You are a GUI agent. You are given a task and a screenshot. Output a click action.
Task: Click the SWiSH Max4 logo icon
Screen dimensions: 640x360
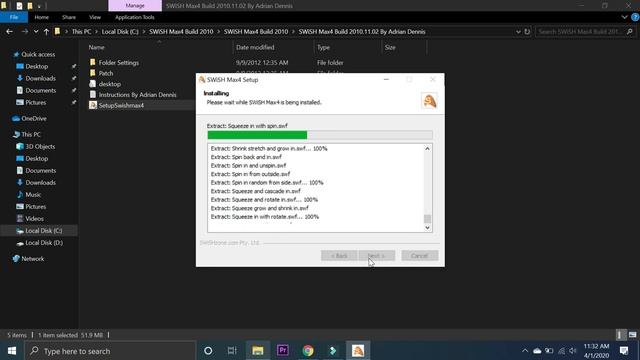(429, 100)
